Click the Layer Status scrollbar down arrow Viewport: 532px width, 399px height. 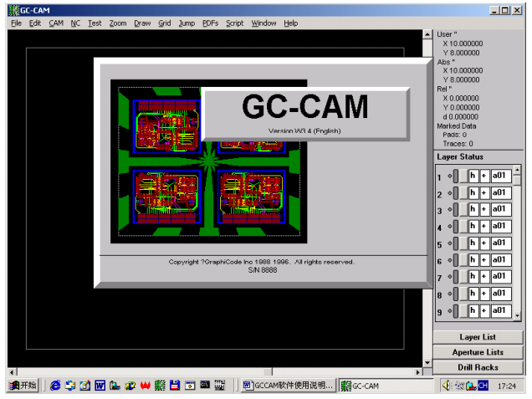[x=517, y=316]
